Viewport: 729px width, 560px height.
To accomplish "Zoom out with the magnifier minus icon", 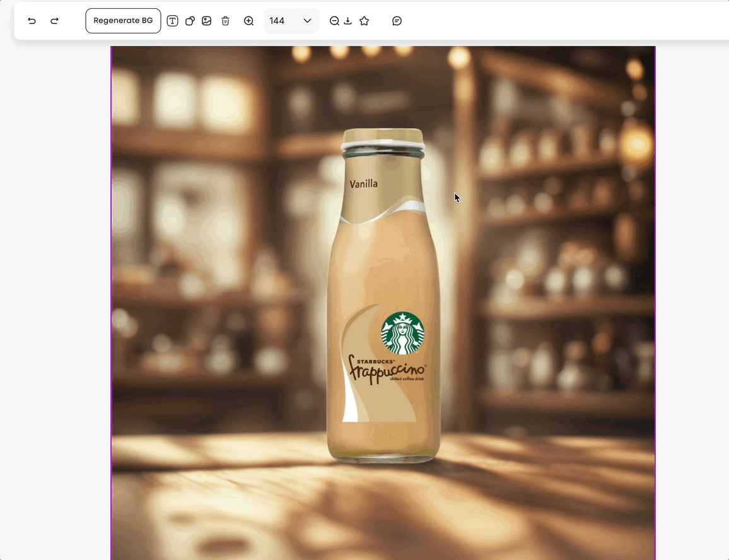I will [x=334, y=21].
